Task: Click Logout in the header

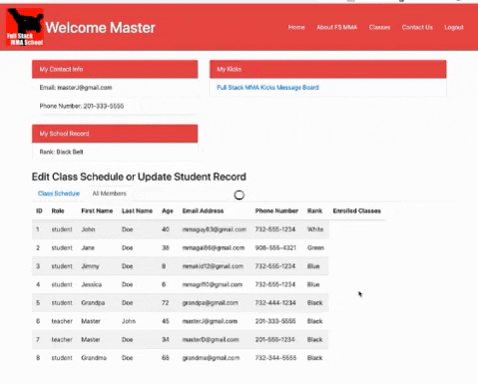Action: pos(454,27)
